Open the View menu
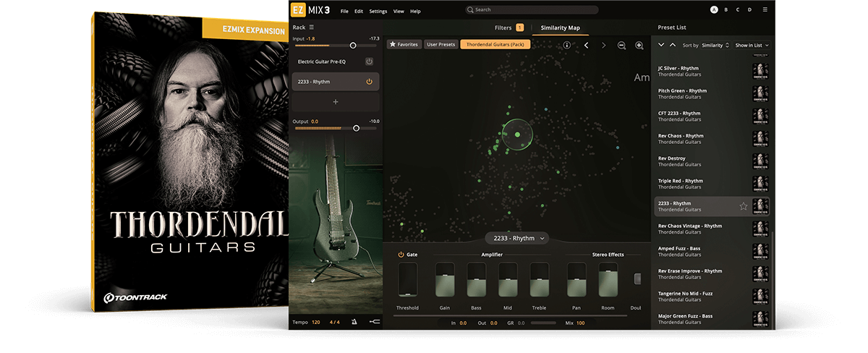 point(399,11)
